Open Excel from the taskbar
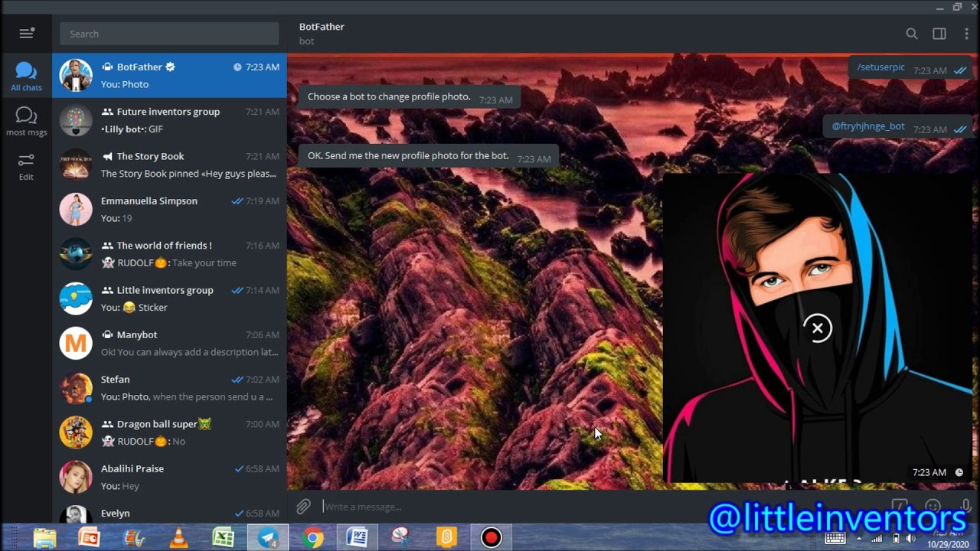This screenshot has height=551, width=980. [x=223, y=538]
